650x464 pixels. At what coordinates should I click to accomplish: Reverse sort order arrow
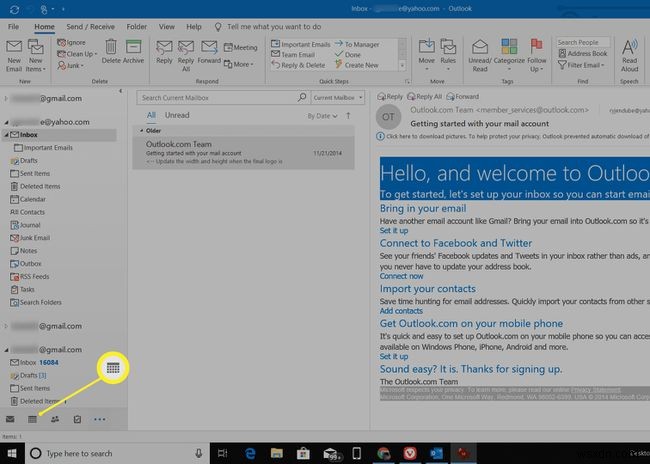coord(348,116)
